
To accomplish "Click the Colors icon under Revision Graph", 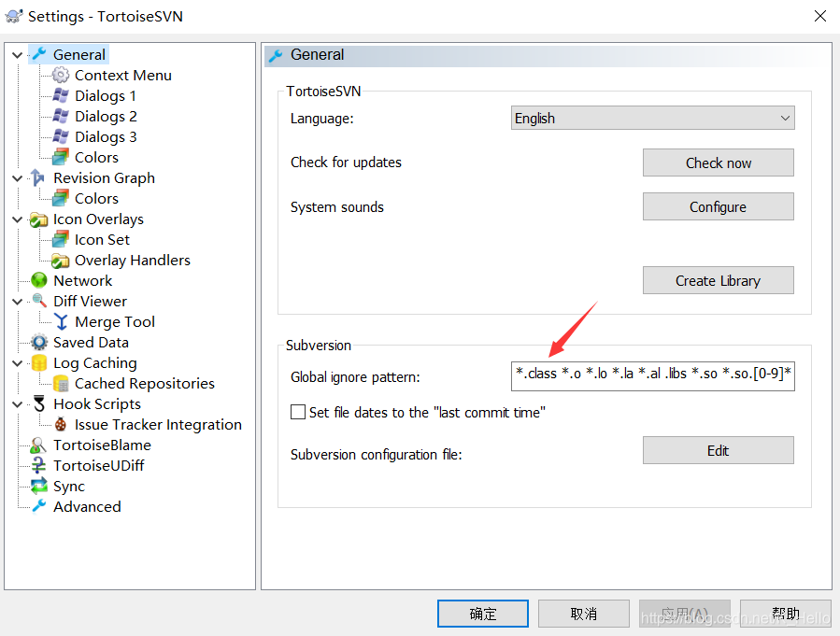I will point(61,198).
